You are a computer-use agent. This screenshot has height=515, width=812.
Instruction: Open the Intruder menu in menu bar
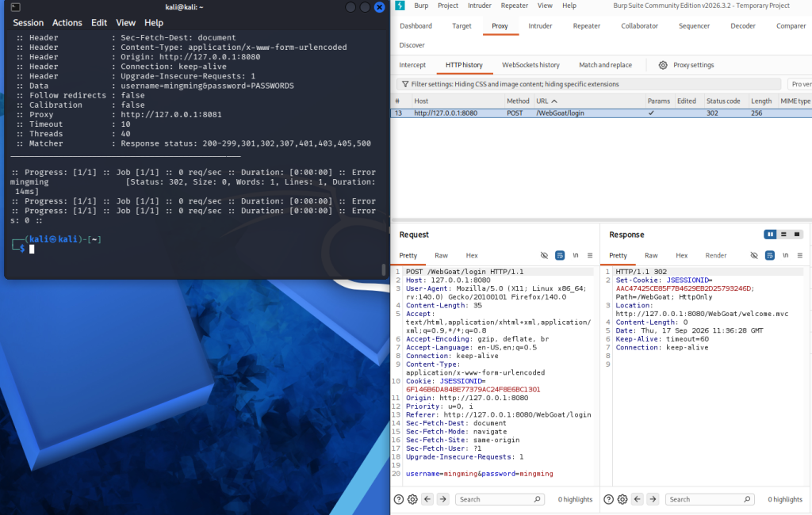[480, 6]
